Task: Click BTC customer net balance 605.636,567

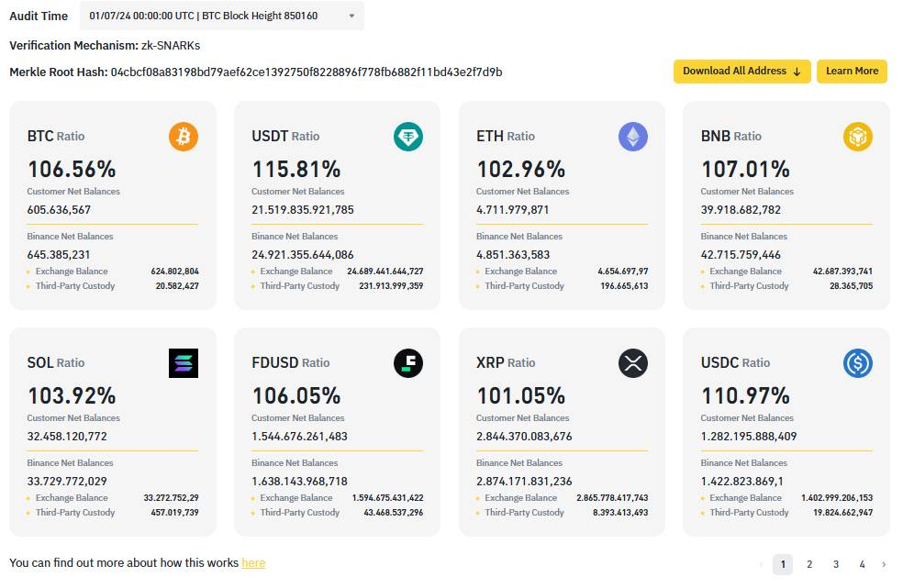Action: tap(59, 210)
